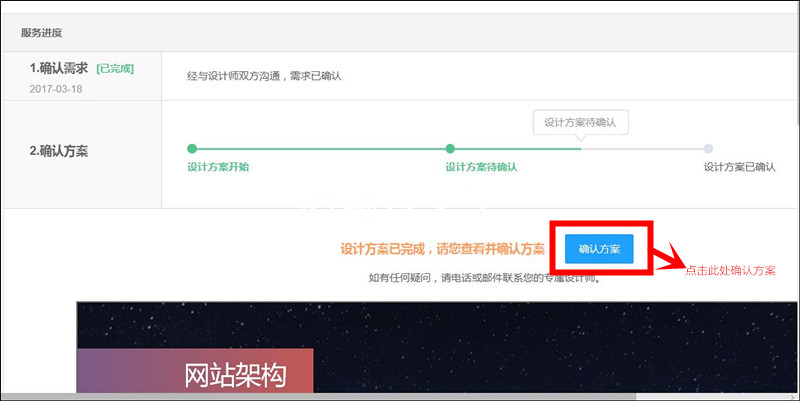Click the 服务进度 header text

pyautogui.click(x=41, y=33)
